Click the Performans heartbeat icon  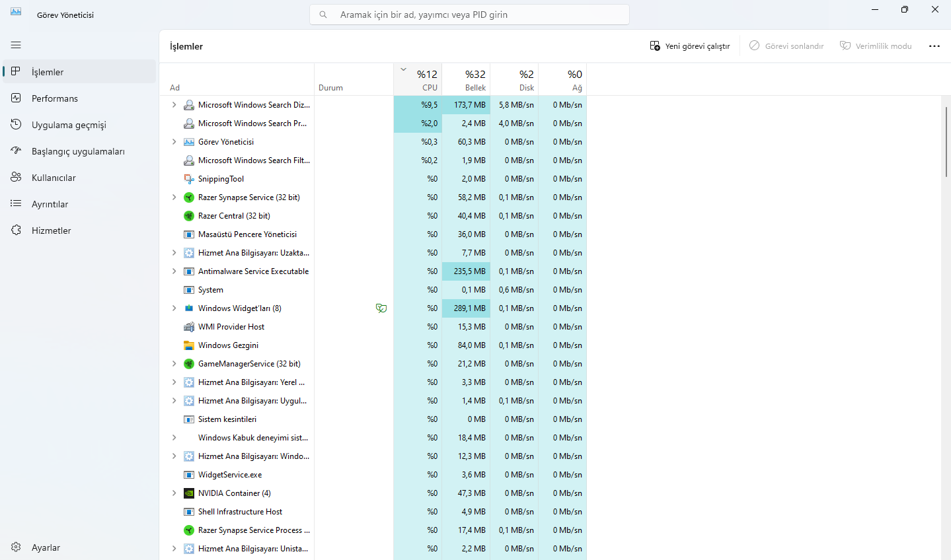(16, 98)
